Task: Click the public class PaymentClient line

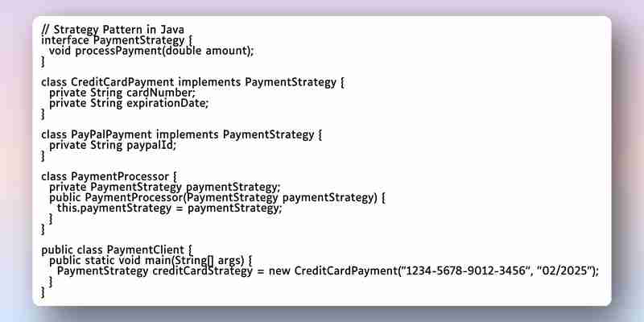Action: coord(117,250)
